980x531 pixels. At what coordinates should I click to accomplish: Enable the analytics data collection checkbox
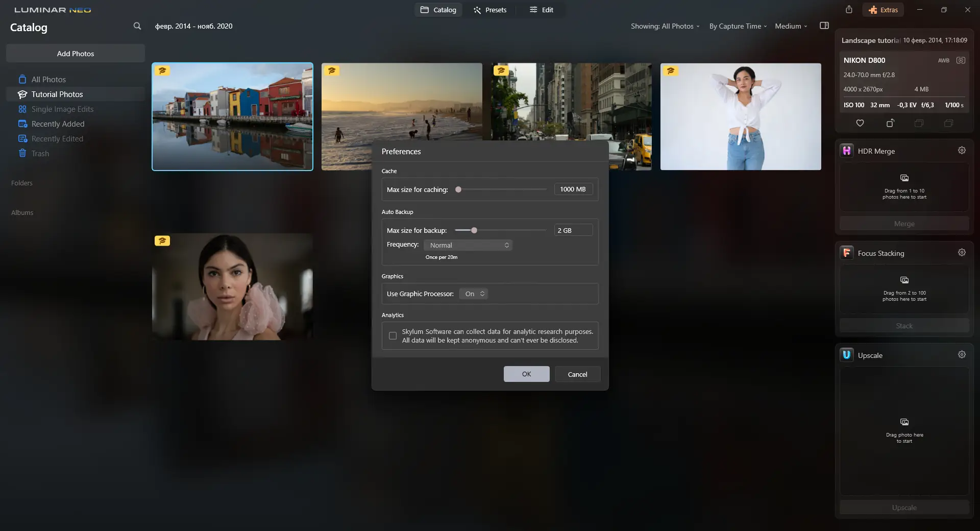point(393,335)
